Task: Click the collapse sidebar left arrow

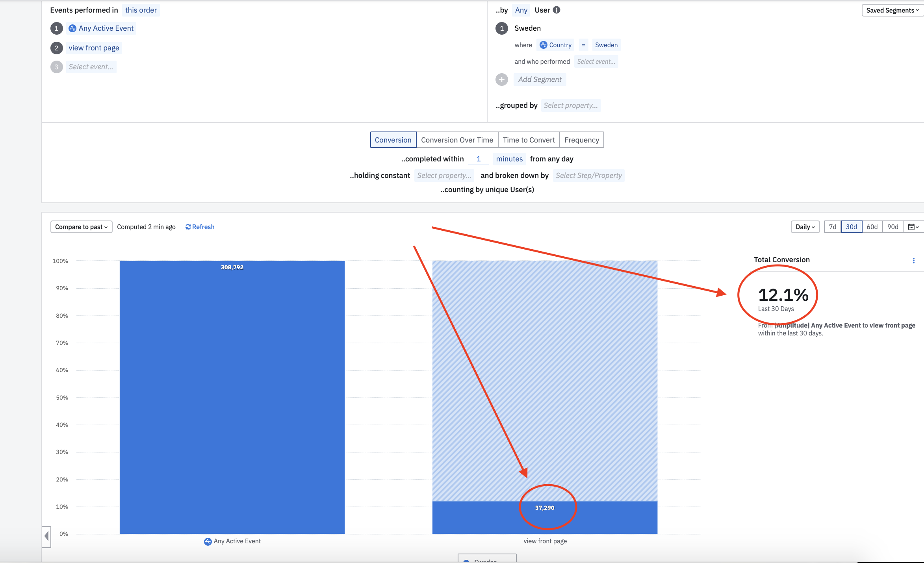Action: 46,536
